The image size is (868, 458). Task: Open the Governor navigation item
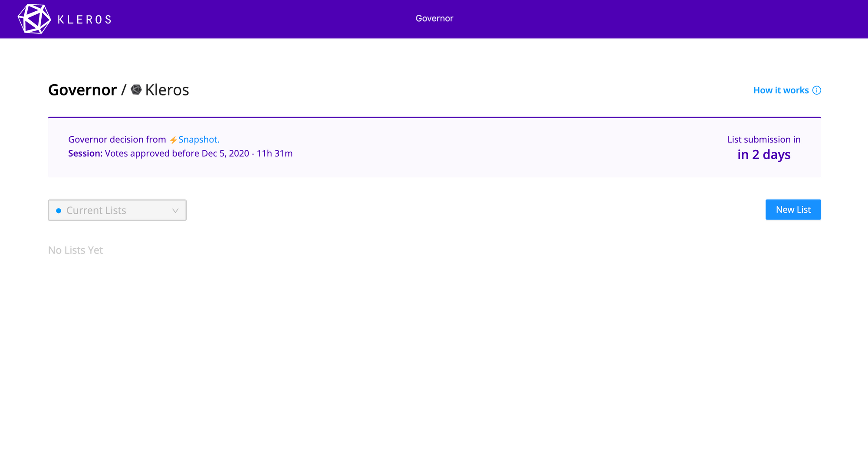tap(434, 18)
